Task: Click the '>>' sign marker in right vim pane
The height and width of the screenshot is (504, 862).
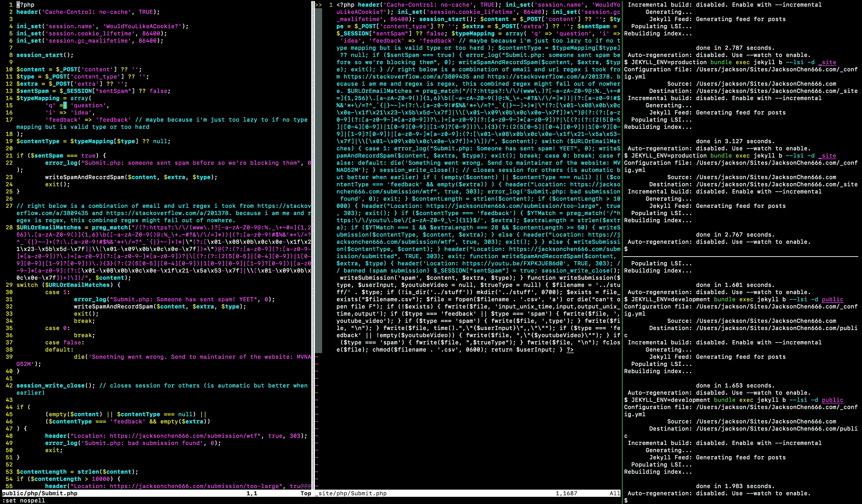Action: [318, 5]
